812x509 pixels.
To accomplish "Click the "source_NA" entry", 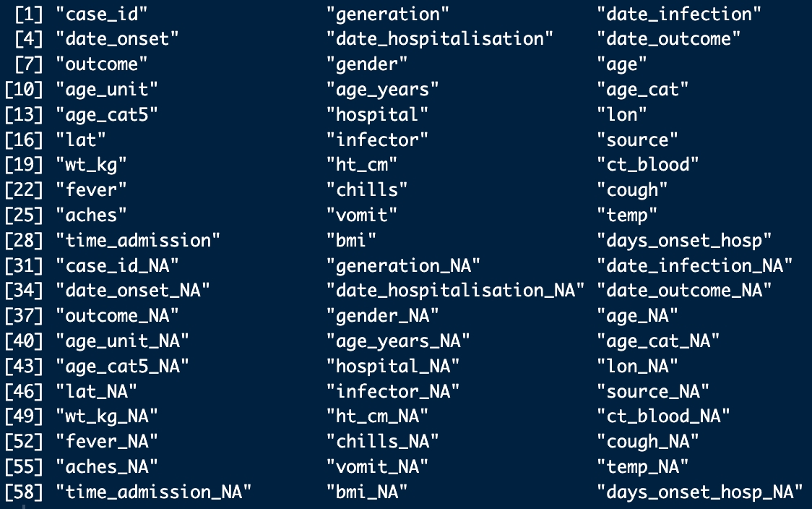I will [653, 391].
